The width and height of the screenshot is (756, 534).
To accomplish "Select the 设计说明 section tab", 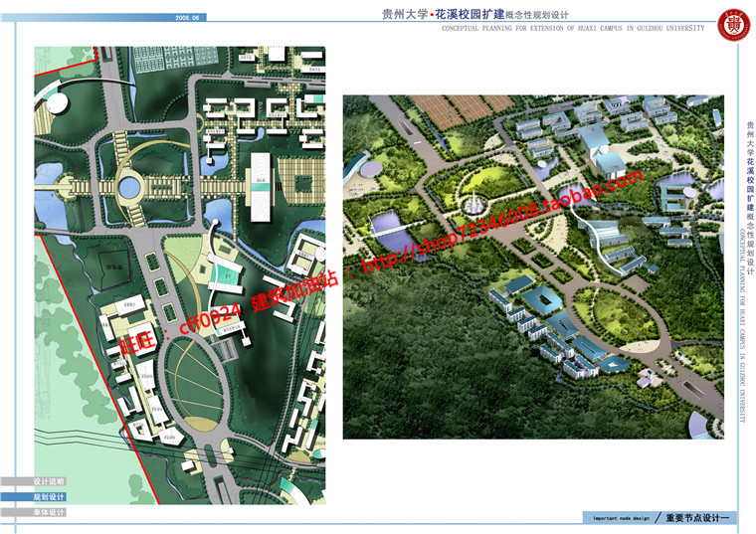I will [x=33, y=481].
